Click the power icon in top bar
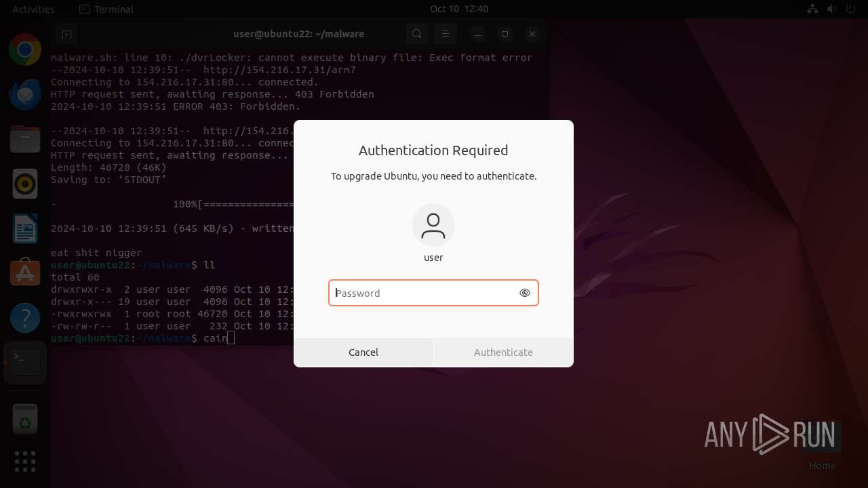The image size is (868, 488). [851, 9]
